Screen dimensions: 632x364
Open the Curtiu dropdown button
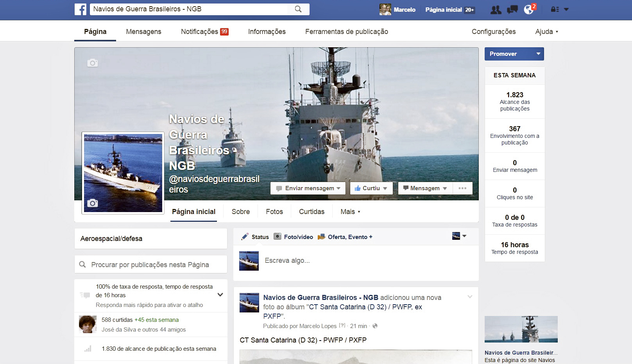coord(371,188)
